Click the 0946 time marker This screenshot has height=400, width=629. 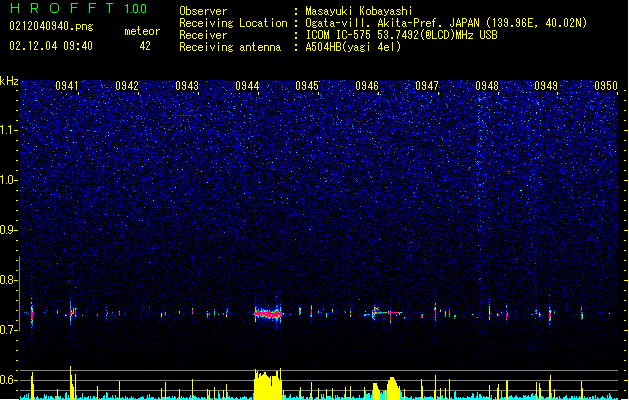click(367, 86)
